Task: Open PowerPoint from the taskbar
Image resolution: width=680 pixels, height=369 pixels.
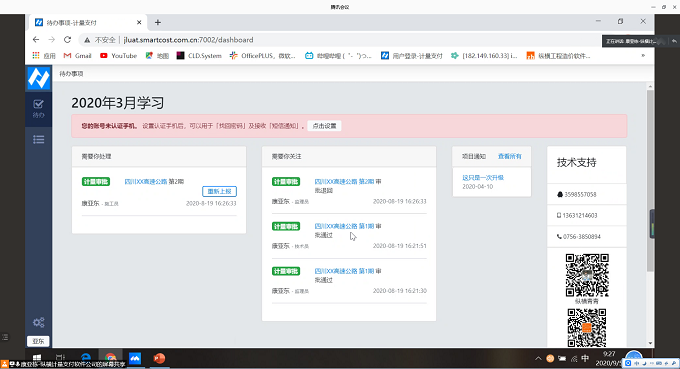Action: pos(159,359)
